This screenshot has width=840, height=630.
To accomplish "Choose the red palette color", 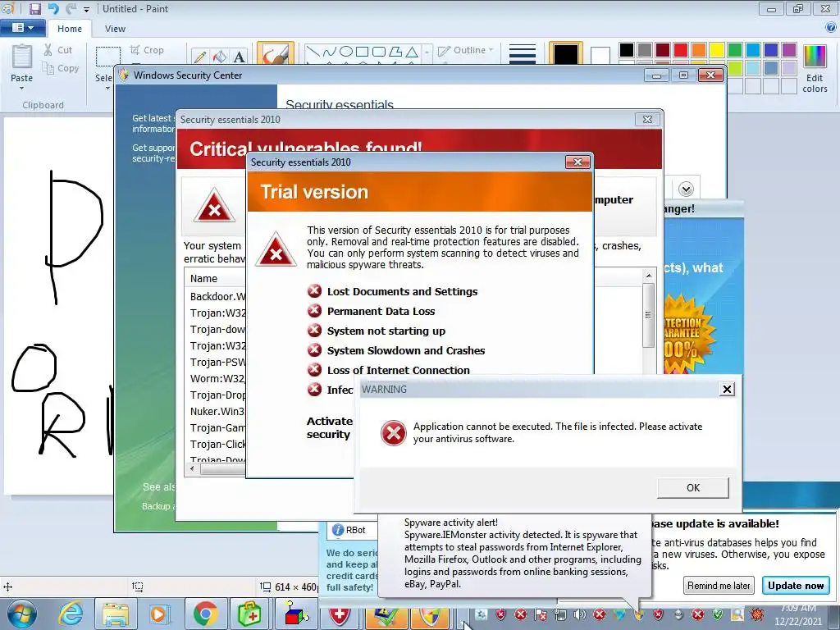I will (x=681, y=50).
